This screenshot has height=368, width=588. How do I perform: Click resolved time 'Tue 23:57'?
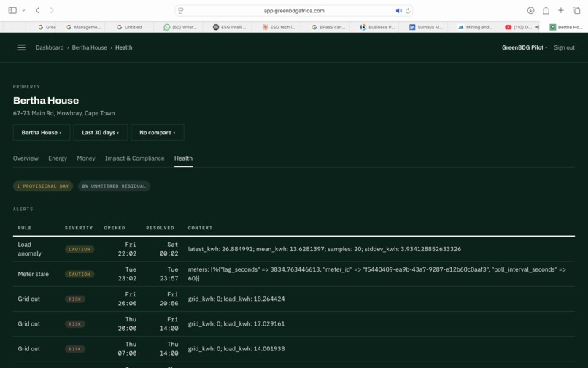pyautogui.click(x=169, y=274)
